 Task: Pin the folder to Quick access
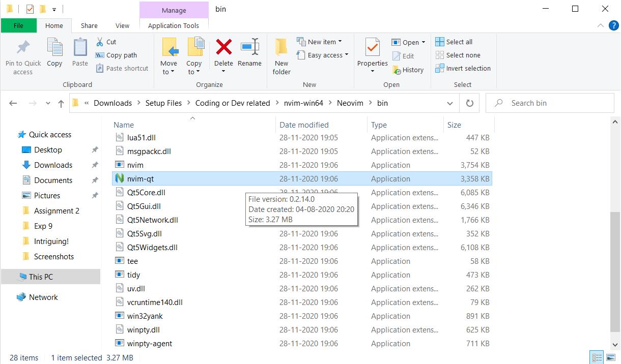pyautogui.click(x=23, y=56)
